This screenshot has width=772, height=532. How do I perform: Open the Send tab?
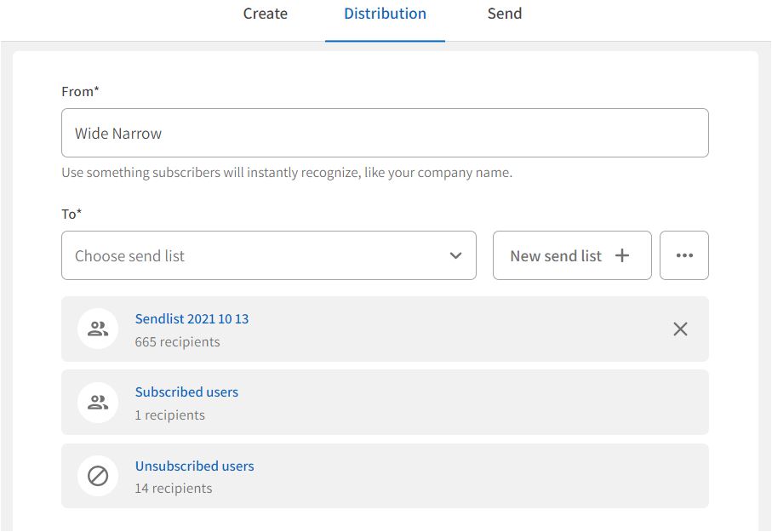504,14
